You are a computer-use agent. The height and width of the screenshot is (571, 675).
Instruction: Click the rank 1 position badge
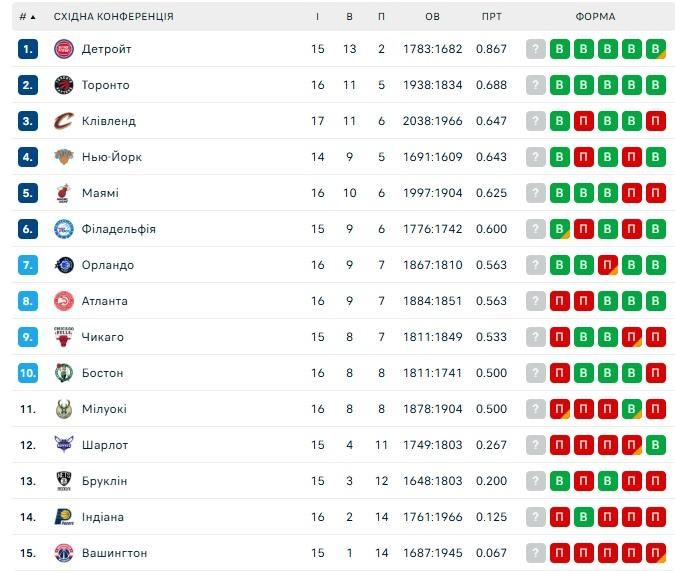[x=28, y=49]
